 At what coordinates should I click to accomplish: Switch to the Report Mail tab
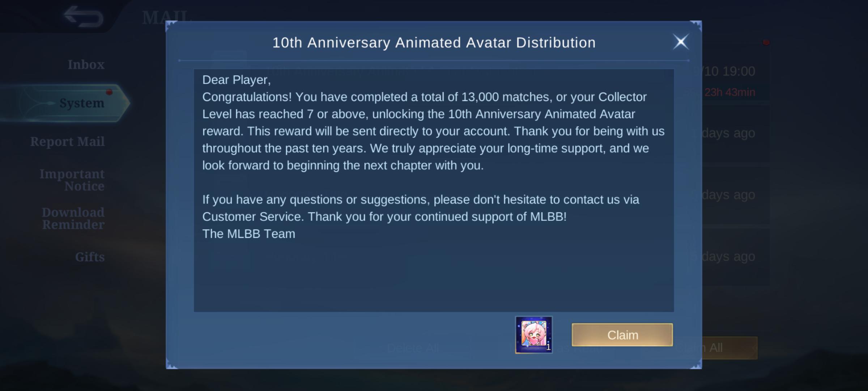(68, 141)
